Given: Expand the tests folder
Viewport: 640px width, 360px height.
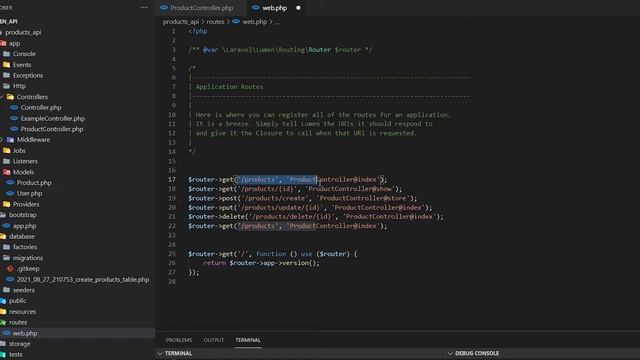Looking at the screenshot, I should [16, 354].
